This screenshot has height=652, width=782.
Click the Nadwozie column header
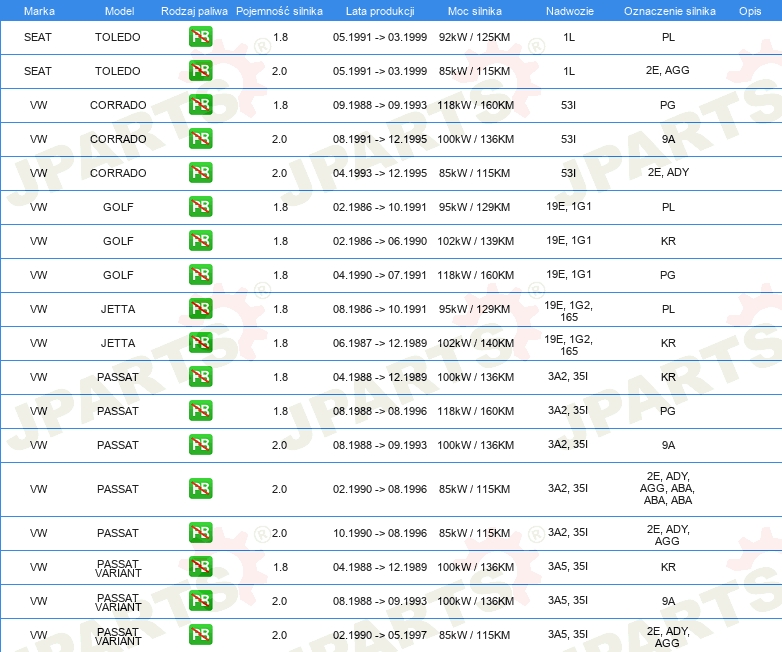coord(570,11)
